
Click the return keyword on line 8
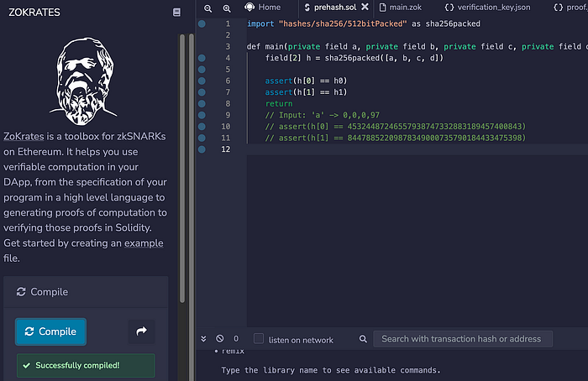tap(279, 104)
